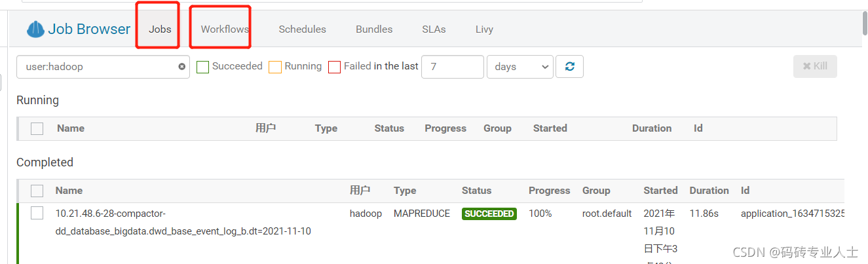The height and width of the screenshot is (264, 868).
Task: Select all jobs in Running table
Action: coord(37,128)
